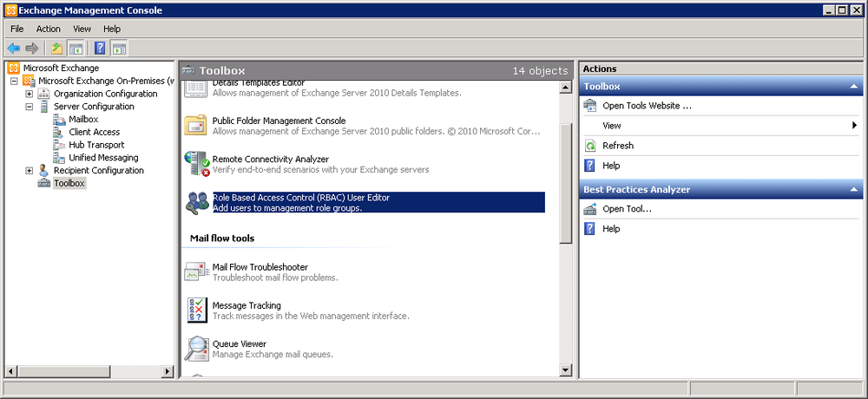868x399 pixels.
Task: Click the Message Tracking checklist icon
Action: tap(197, 311)
